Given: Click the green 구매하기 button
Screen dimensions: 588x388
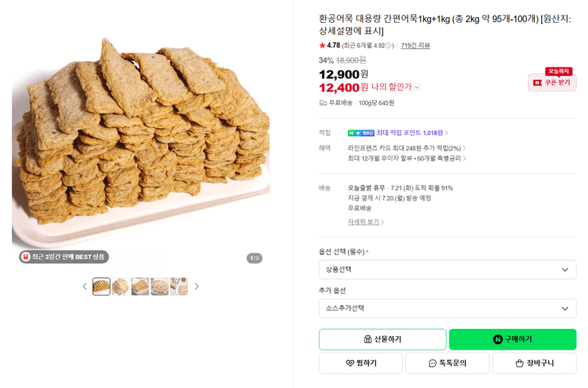Looking at the screenshot, I should [x=512, y=339].
